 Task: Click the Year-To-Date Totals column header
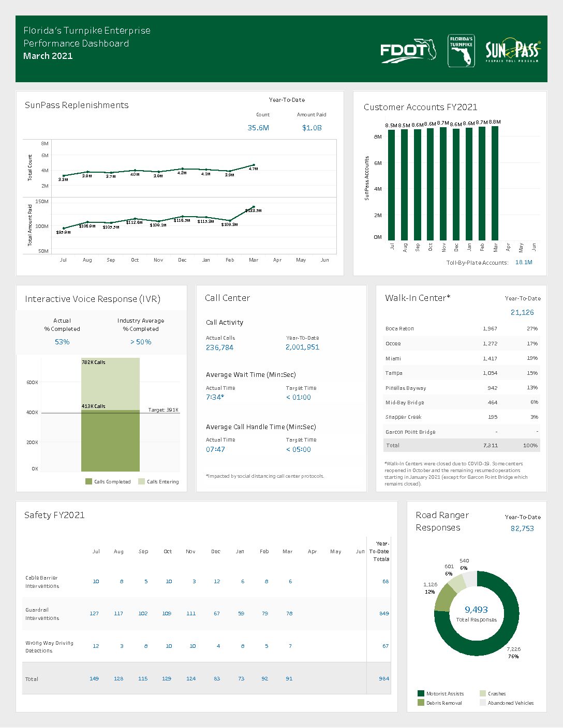[x=380, y=551]
